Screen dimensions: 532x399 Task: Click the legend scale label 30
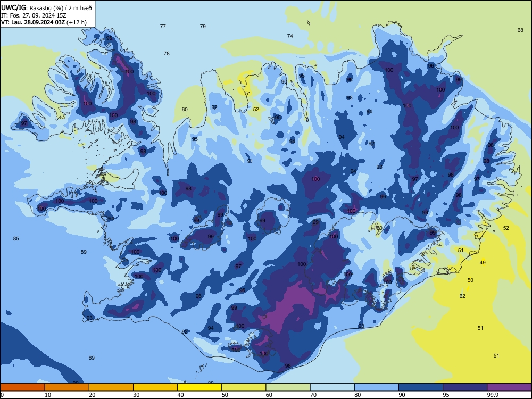click(x=136, y=395)
